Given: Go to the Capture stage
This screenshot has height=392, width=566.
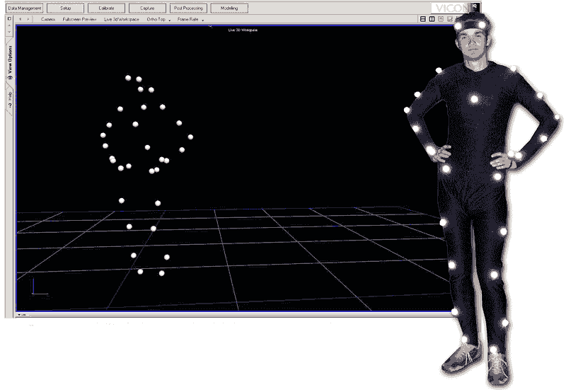Looking at the screenshot, I should pyautogui.click(x=147, y=8).
